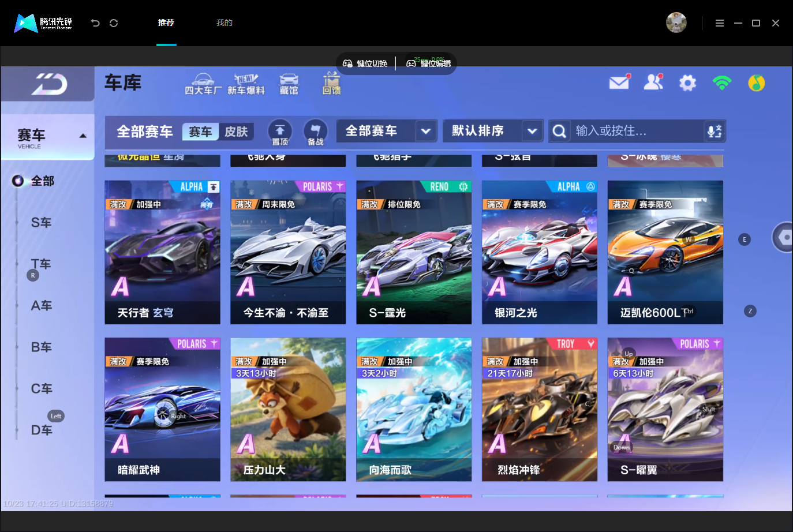Select the 银河之光 car card
The height and width of the screenshot is (532, 793).
point(540,252)
